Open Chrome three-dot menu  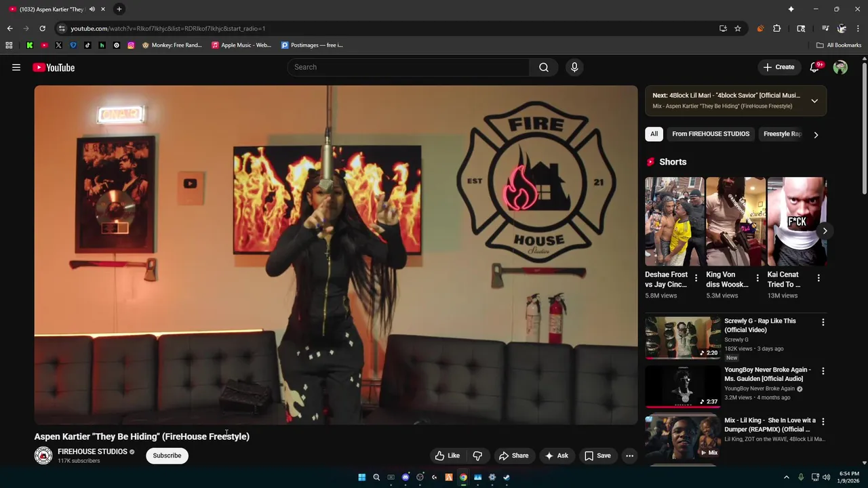point(858,28)
